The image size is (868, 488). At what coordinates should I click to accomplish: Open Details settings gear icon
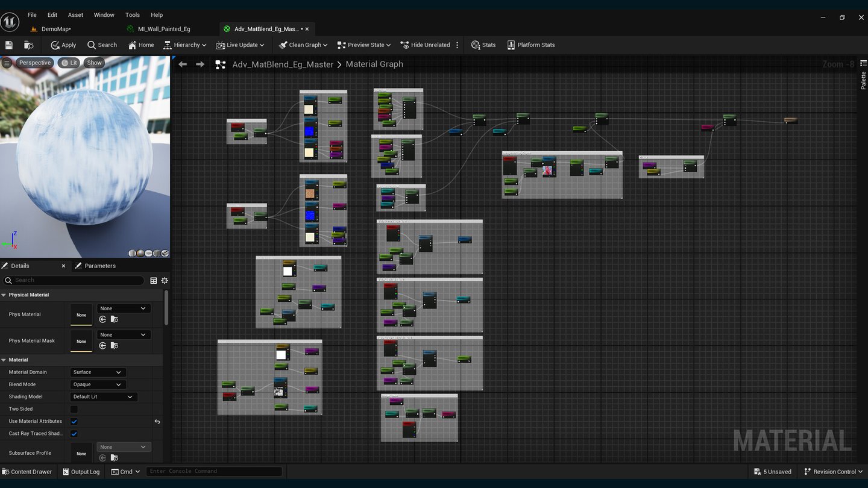click(x=165, y=280)
